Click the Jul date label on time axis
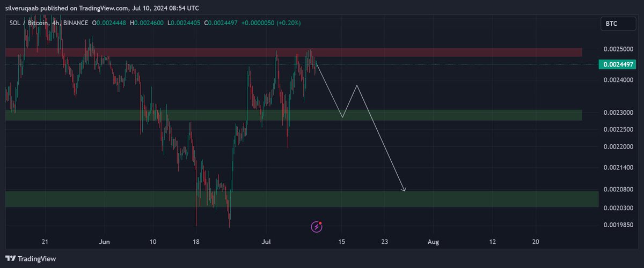 [x=266, y=242]
